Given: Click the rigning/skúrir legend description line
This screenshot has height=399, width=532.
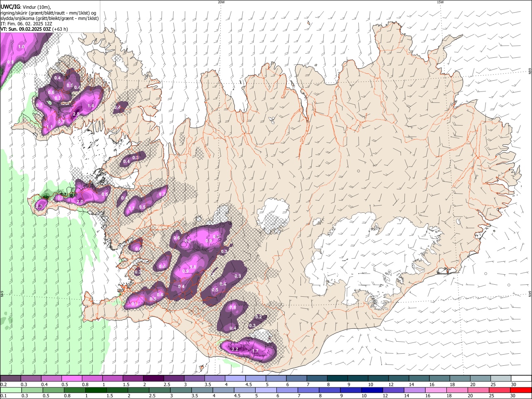Looking at the screenshot, I should pos(49,12).
